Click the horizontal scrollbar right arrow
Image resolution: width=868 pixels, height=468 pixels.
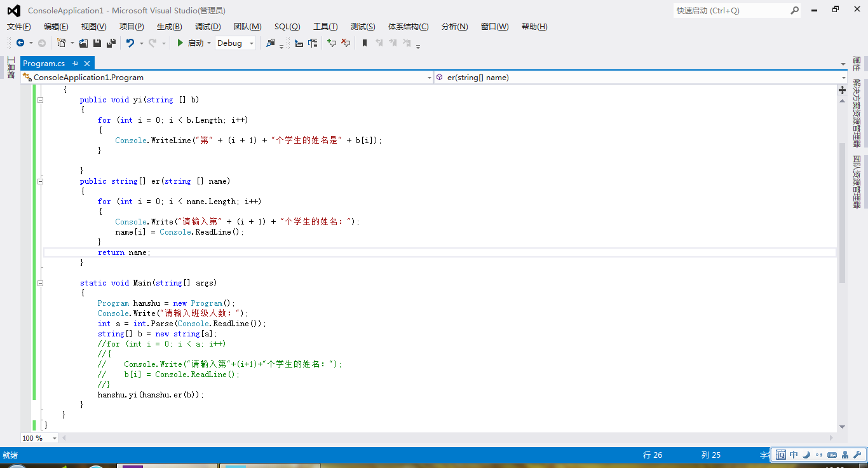(x=832, y=438)
